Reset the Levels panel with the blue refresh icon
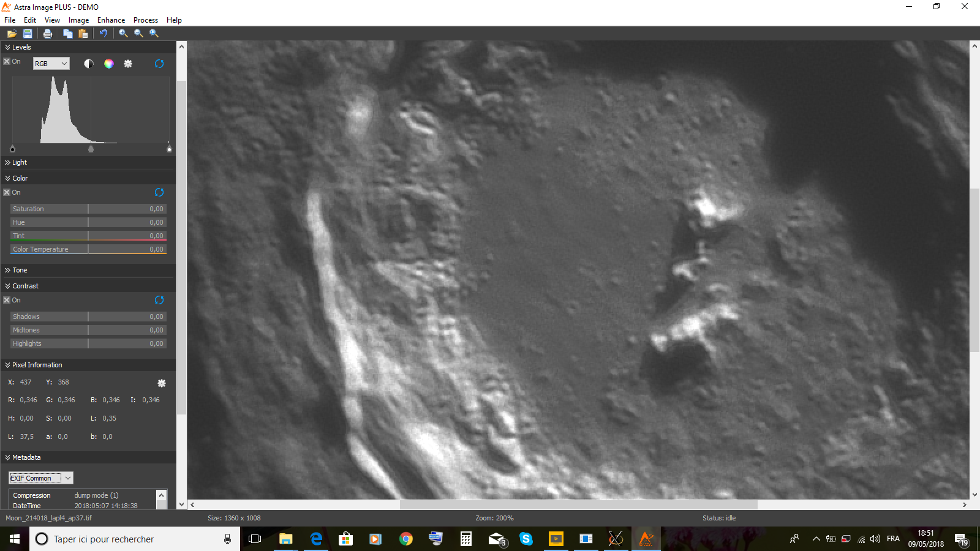Viewport: 980px width, 551px height. pos(159,64)
